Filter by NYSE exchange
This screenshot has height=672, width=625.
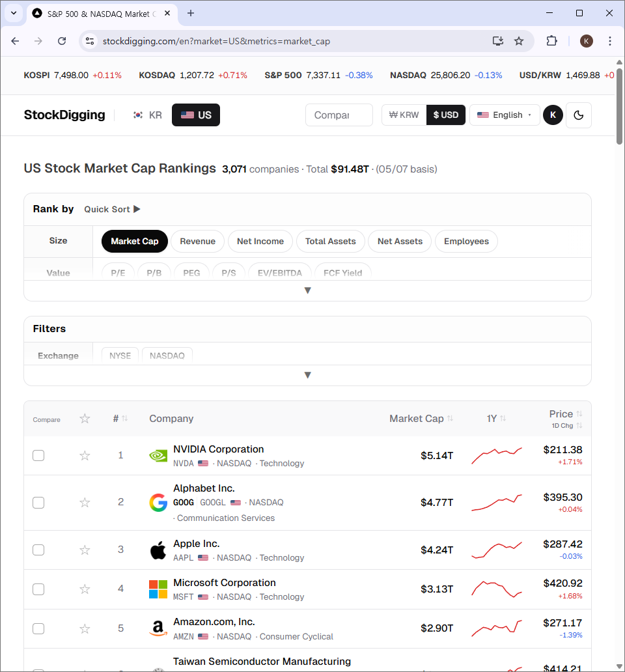(120, 356)
